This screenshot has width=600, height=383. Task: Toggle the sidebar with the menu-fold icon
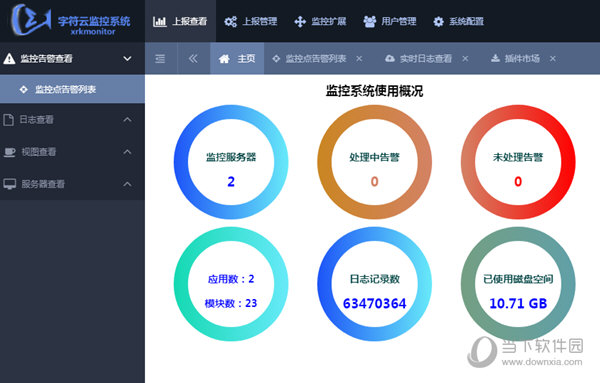click(160, 59)
